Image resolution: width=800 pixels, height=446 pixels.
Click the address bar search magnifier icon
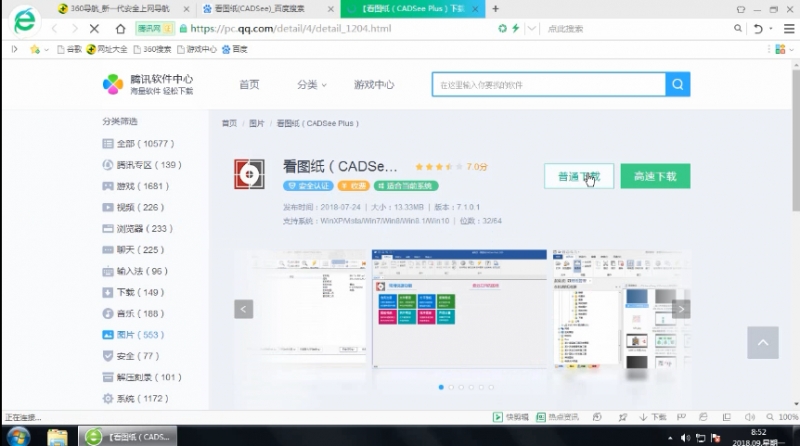(x=738, y=29)
